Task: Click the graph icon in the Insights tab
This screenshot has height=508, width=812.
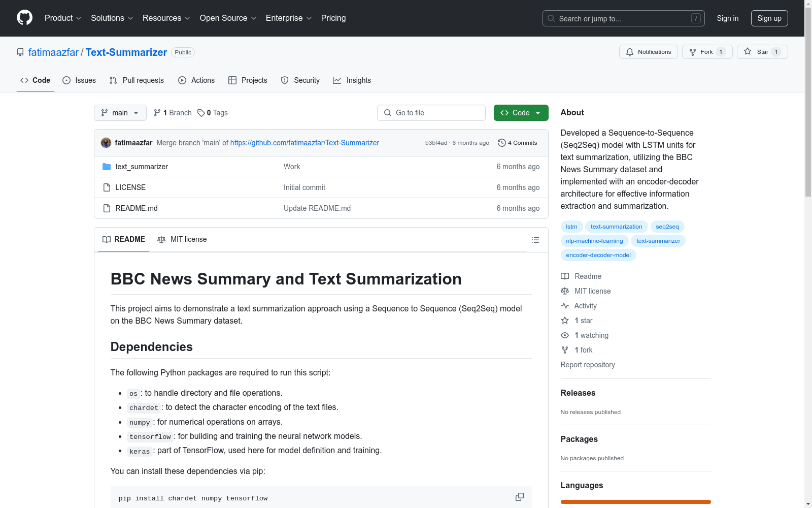Action: point(337,80)
